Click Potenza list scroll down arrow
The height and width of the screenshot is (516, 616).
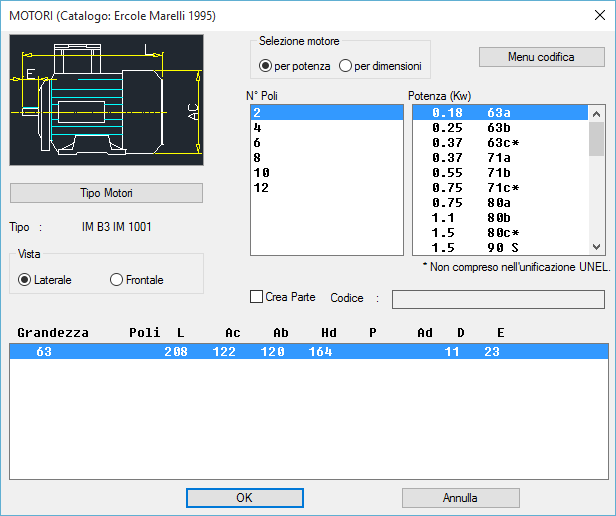596,247
